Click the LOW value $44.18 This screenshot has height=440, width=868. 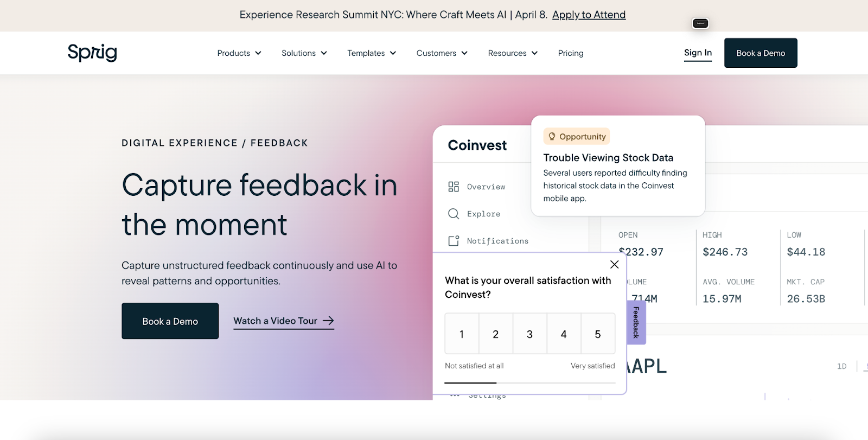pyautogui.click(x=806, y=252)
